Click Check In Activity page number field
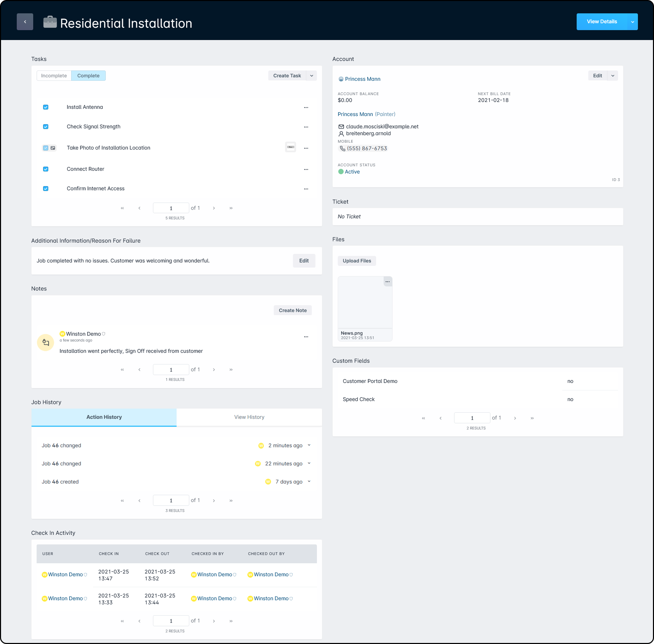 171,621
